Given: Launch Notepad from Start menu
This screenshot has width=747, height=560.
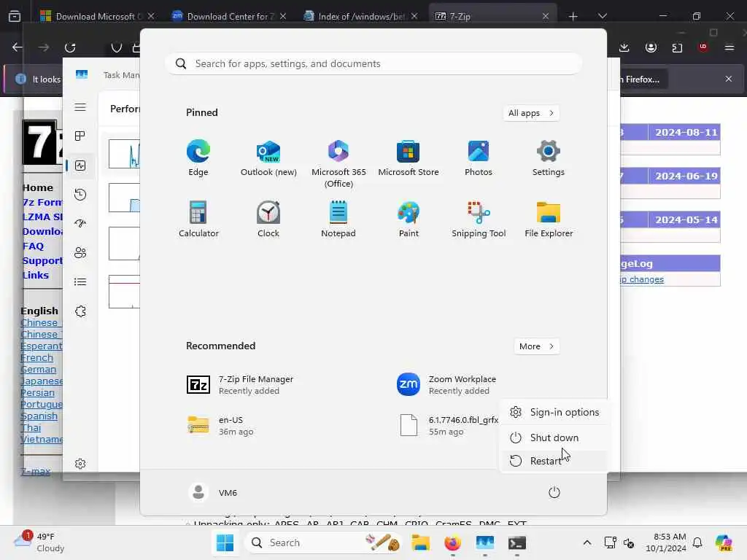Looking at the screenshot, I should coord(338,219).
